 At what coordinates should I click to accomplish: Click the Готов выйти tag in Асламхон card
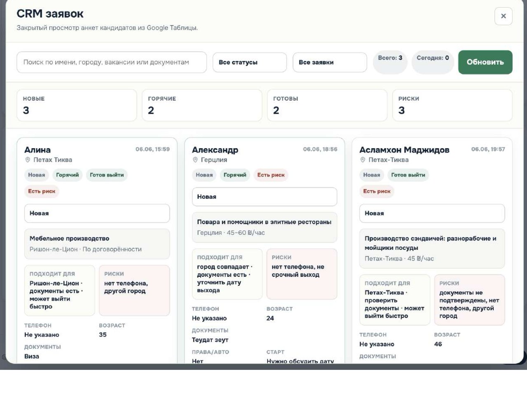[x=408, y=175]
